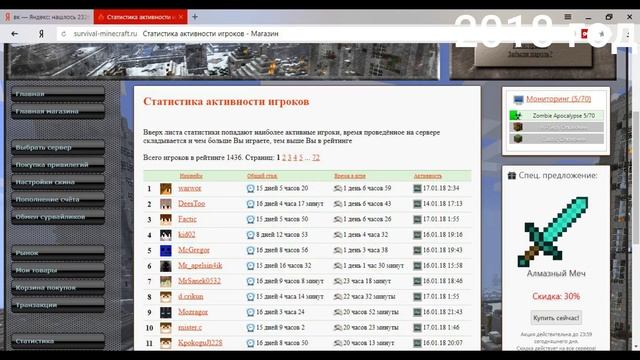Click activity icon beside 16.01.18 21:43
This screenshot has width=640, height=360.
coord(417,312)
